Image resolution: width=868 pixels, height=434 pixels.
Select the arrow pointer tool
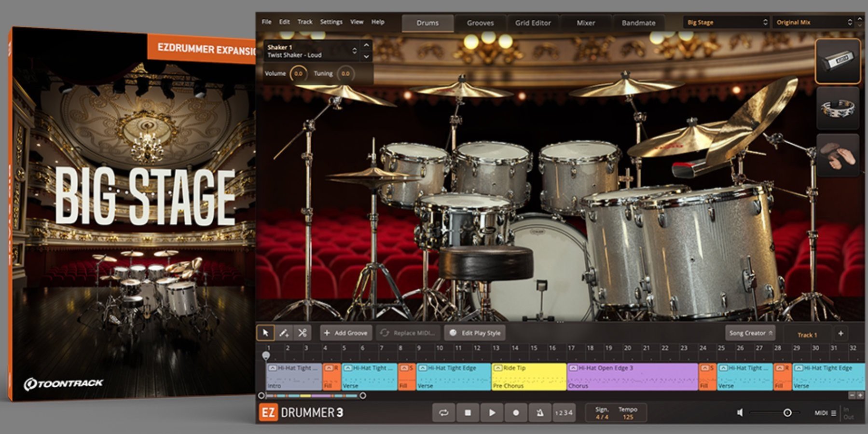pos(265,333)
